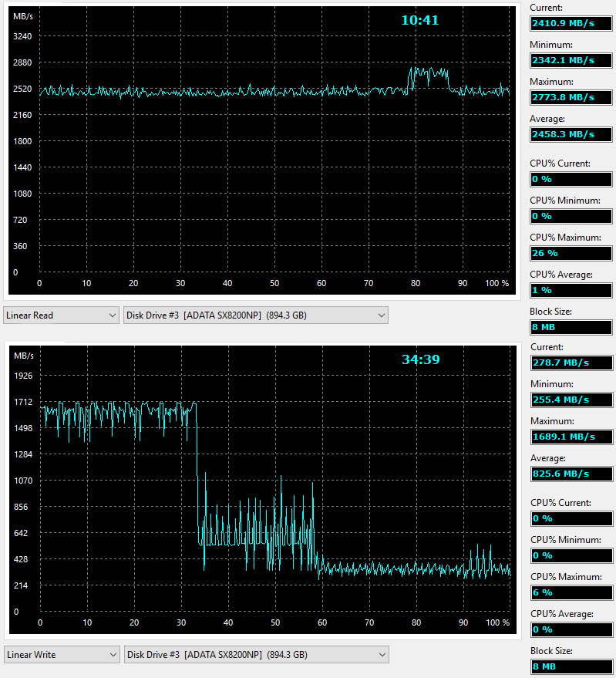Click the 6 % CPU Maximum field
Screen dimensions: 616x678
click(571, 592)
